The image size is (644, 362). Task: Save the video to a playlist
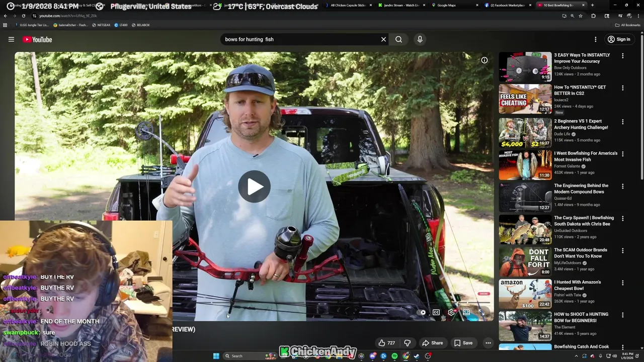[x=463, y=343]
